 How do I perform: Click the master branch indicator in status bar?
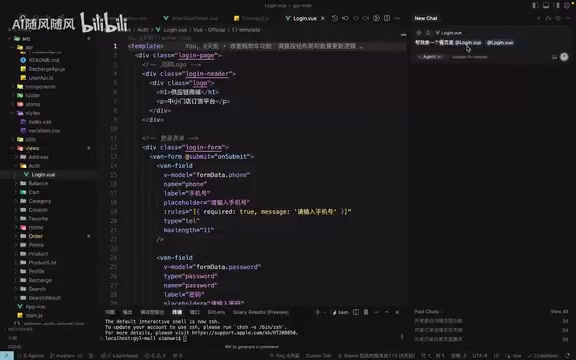tap(62, 356)
